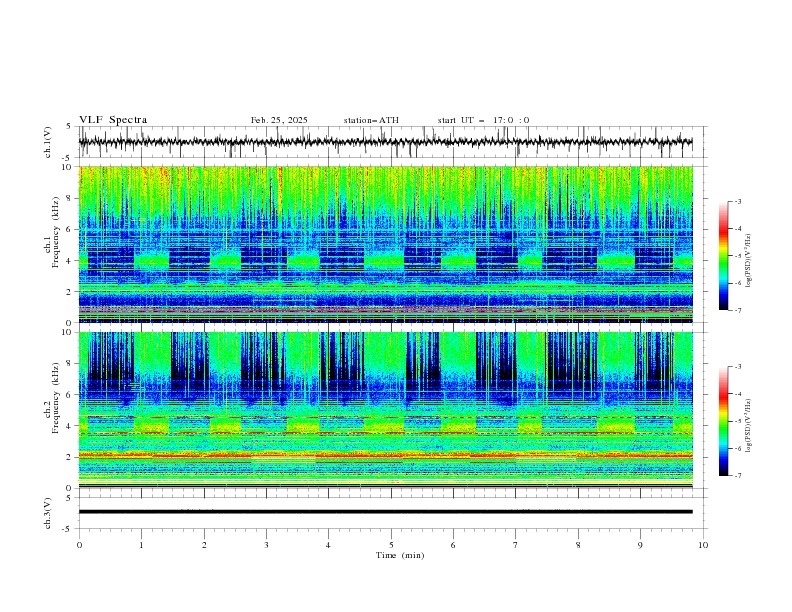Click the ch.3 flat black waveform trace
The width and height of the screenshot is (792, 612).
[x=385, y=512]
